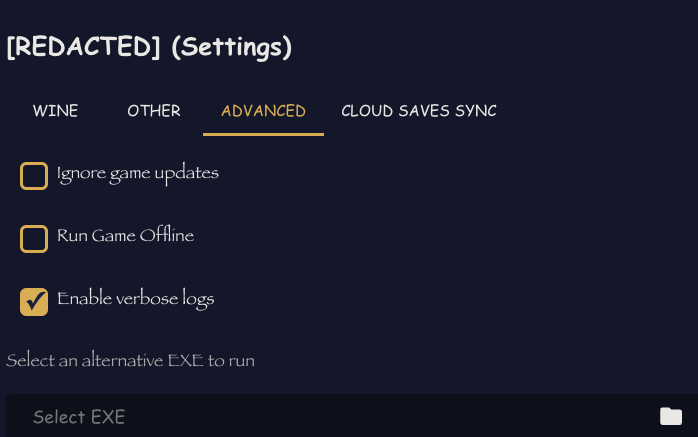Screen dimensions: 698x437
Task: Click the Select EXE input field
Action: [x=330, y=416]
